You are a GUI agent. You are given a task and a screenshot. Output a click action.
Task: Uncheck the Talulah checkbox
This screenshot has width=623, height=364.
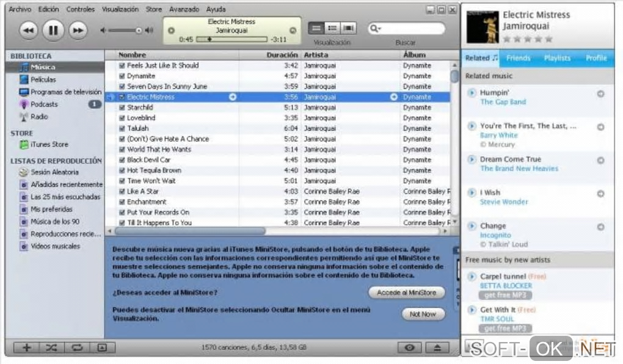point(122,128)
